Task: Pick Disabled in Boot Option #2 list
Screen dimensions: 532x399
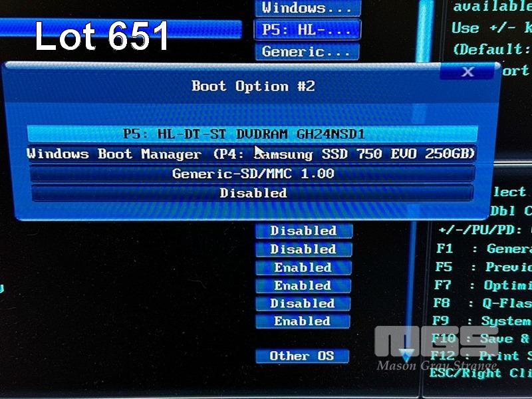Action: click(252, 193)
